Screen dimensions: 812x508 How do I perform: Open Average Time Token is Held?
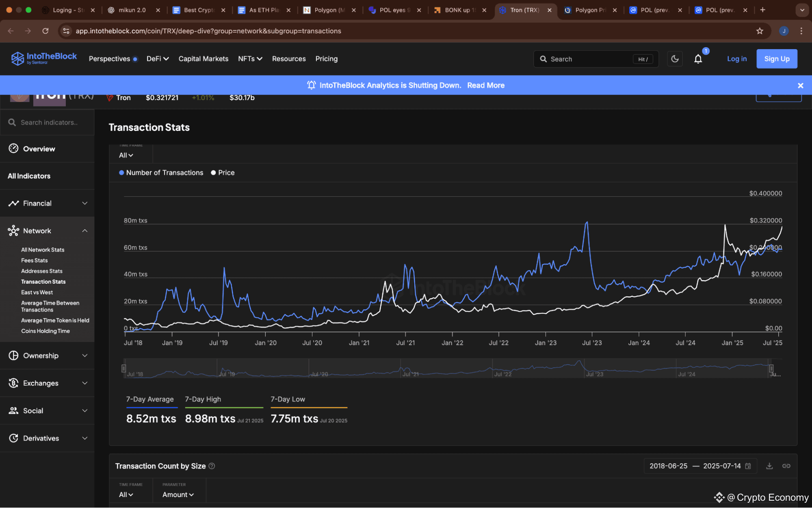pyautogui.click(x=55, y=320)
